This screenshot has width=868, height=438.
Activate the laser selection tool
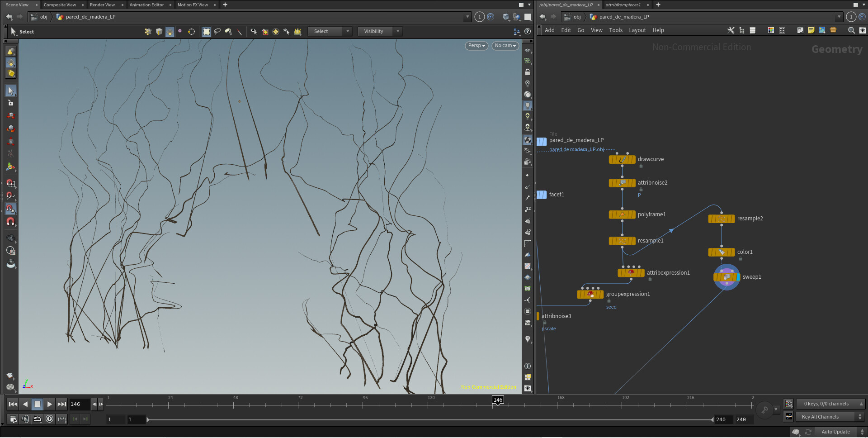click(x=239, y=32)
